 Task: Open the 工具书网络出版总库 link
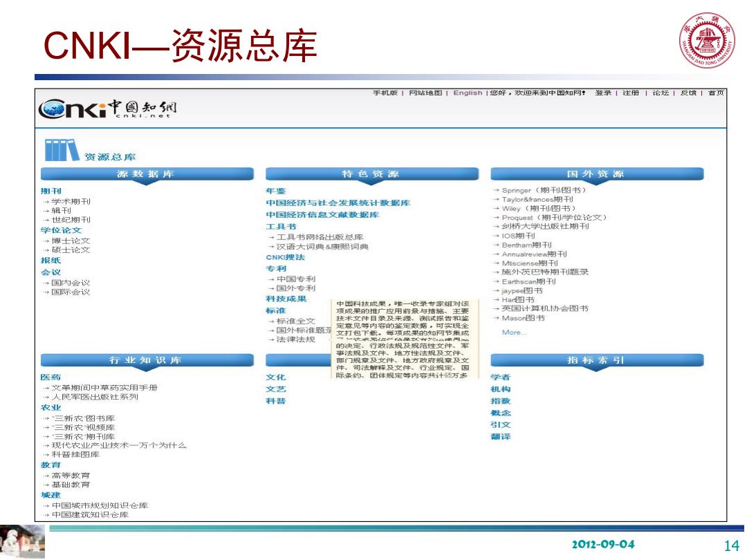pyautogui.click(x=320, y=237)
